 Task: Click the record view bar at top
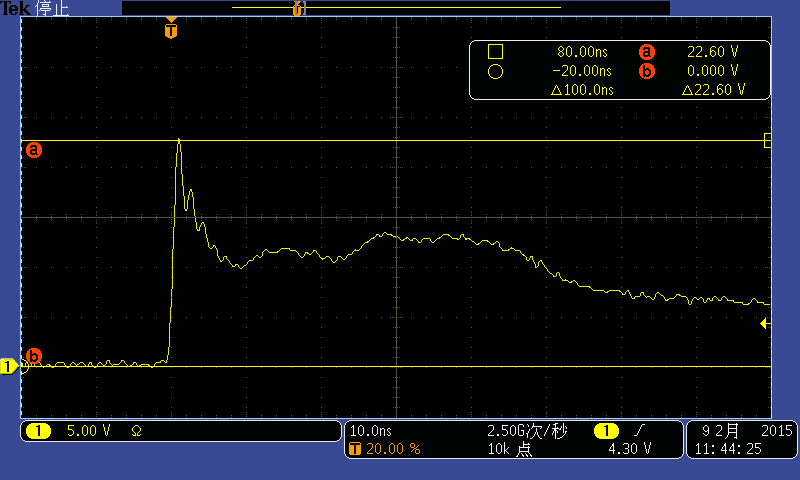click(396, 8)
